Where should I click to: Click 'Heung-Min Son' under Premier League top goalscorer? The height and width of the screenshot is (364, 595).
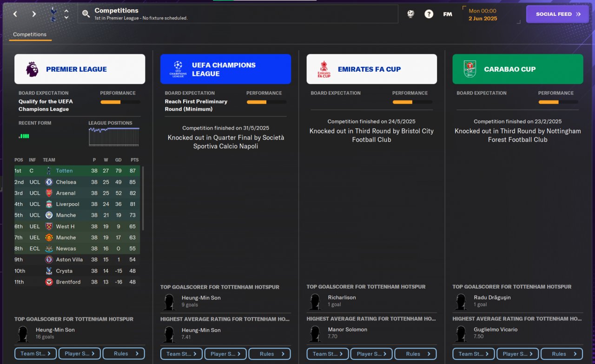[x=55, y=330]
